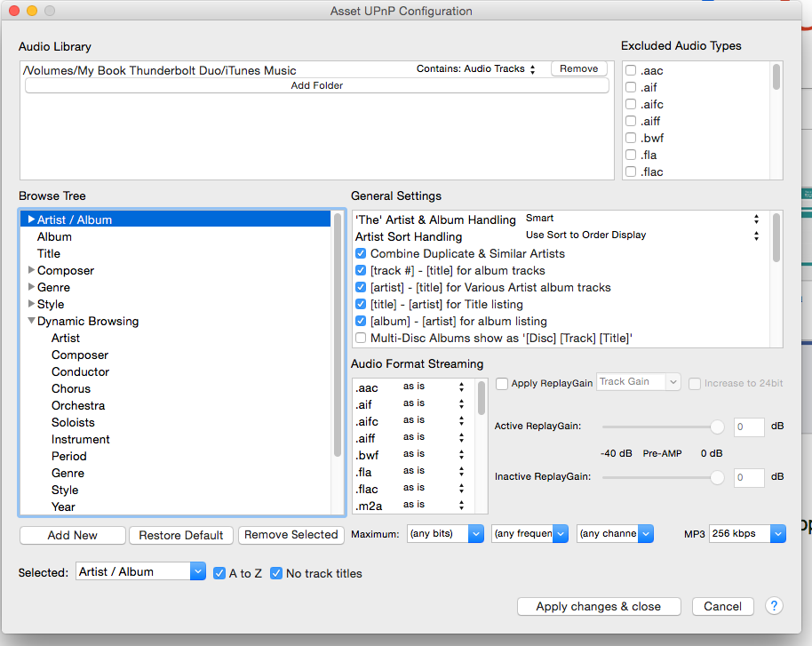Open the help question mark button
812x646 pixels.
coord(774,606)
